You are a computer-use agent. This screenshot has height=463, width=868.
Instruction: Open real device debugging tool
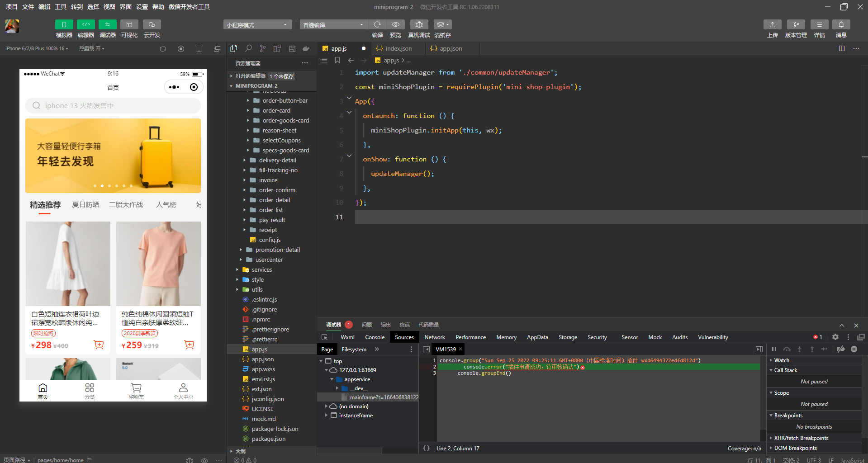419,24
